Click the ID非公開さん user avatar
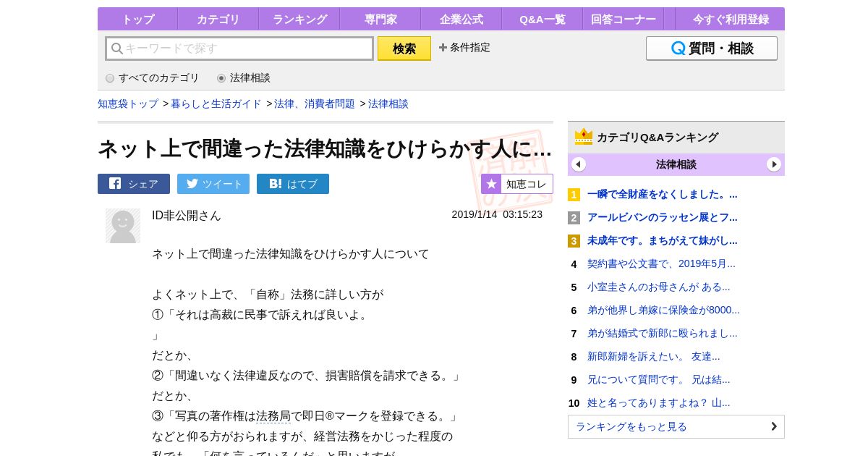 pos(123,226)
